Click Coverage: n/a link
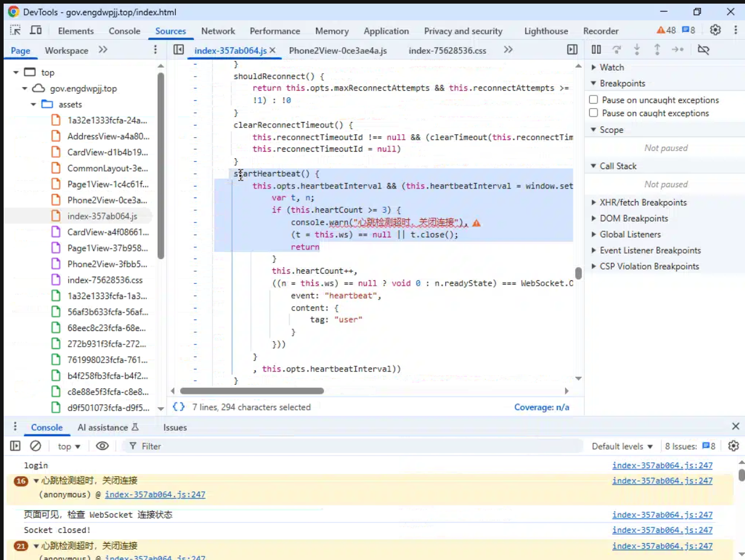Screen dimensions: 745x560 pos(541,407)
